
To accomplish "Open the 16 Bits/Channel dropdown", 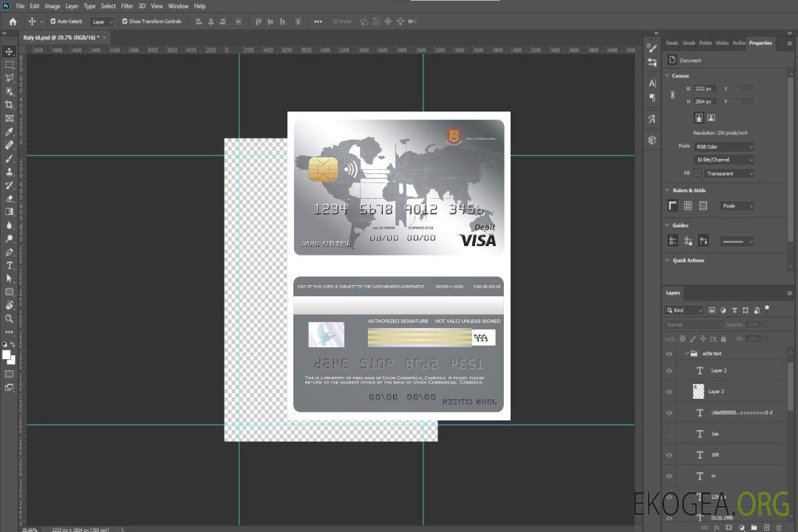I will (723, 160).
